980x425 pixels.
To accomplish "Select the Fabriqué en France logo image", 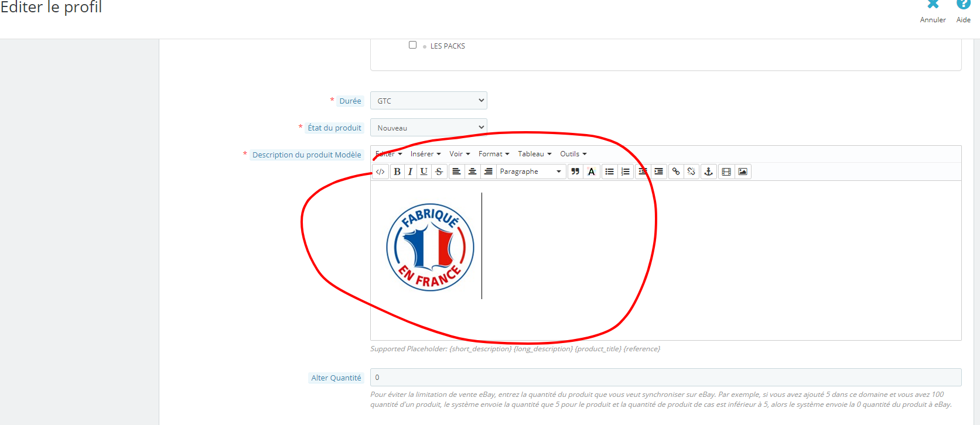I will tap(430, 247).
